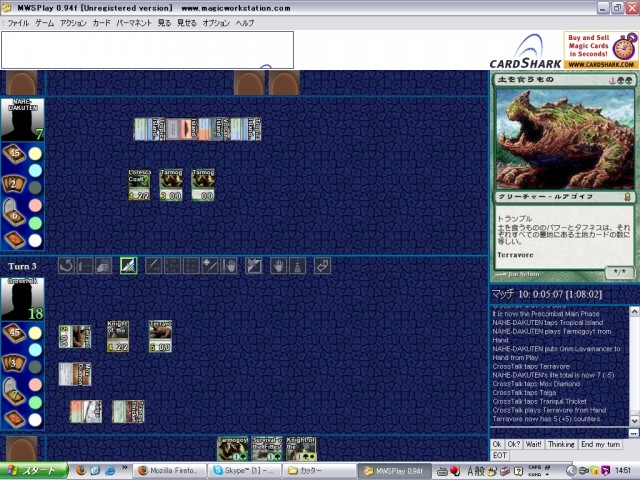Image resolution: width=640 pixels, height=480 pixels.
Task: Open the カード menu
Action: point(101,23)
